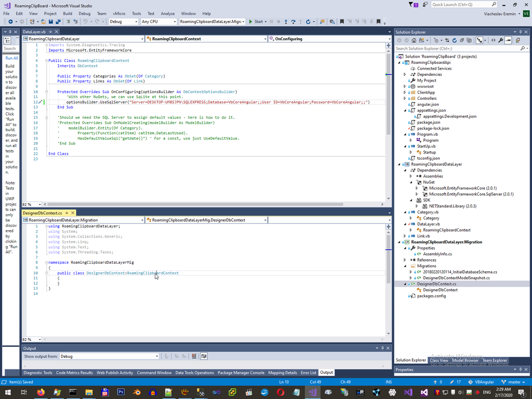Click the Show All Files icon
This screenshot has width=532, height=399.
coord(469,40)
